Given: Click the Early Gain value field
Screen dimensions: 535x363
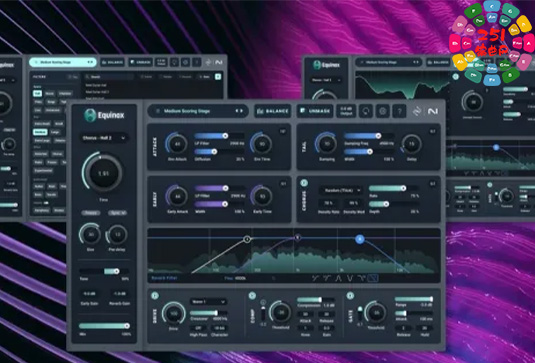Looking at the screenshot, I should pyautogui.click(x=89, y=294).
